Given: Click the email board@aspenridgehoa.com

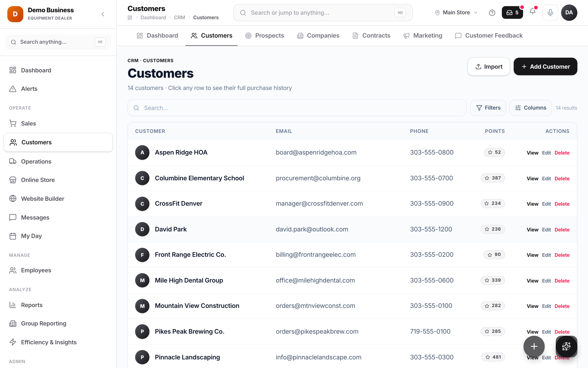Looking at the screenshot, I should (316, 152).
